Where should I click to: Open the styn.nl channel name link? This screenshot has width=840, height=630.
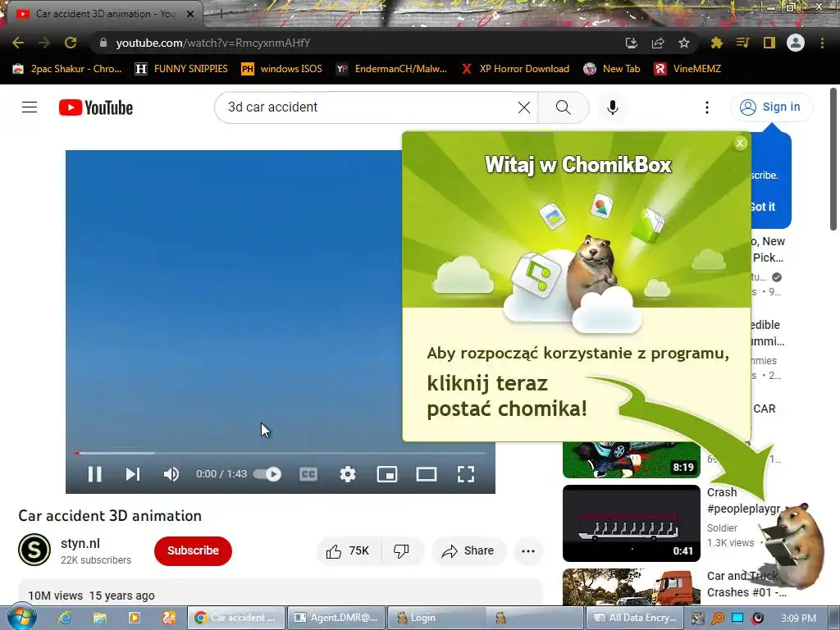pos(80,543)
